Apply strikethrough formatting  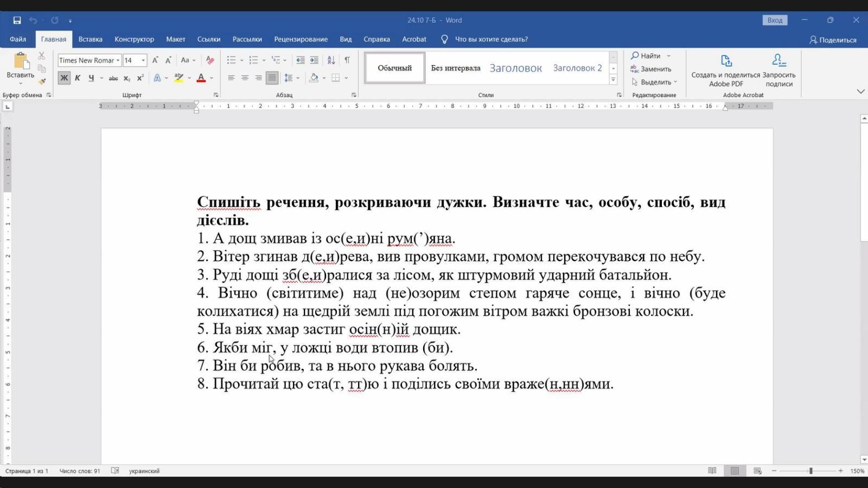coord(113,78)
